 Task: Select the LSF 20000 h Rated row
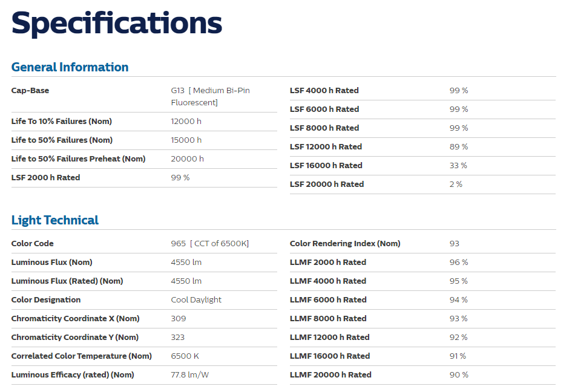click(x=422, y=185)
